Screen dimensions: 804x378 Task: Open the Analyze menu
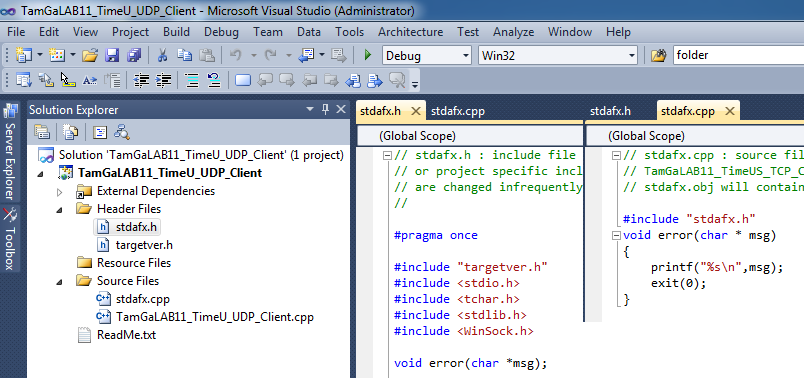pyautogui.click(x=514, y=32)
